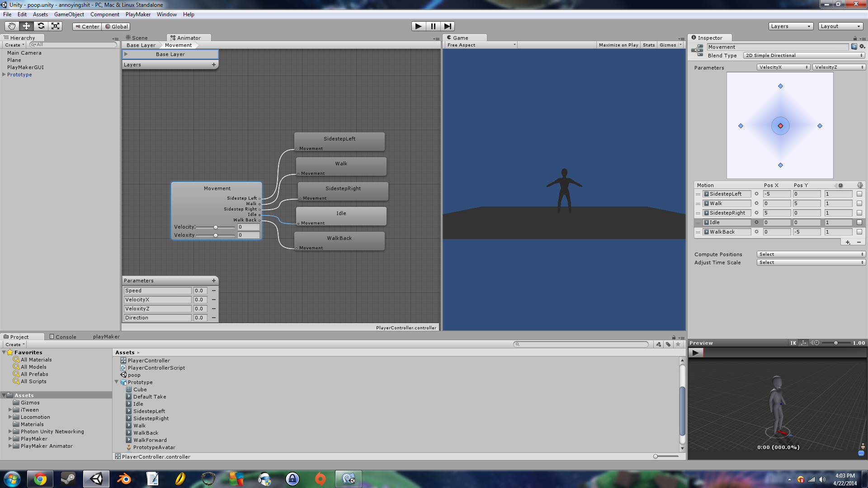Open the Inspector help icon

click(854, 47)
